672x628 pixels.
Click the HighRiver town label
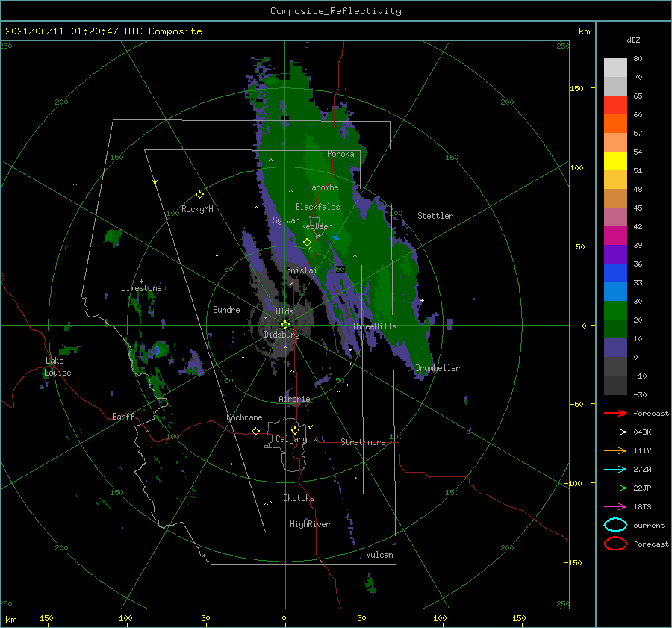(x=310, y=524)
